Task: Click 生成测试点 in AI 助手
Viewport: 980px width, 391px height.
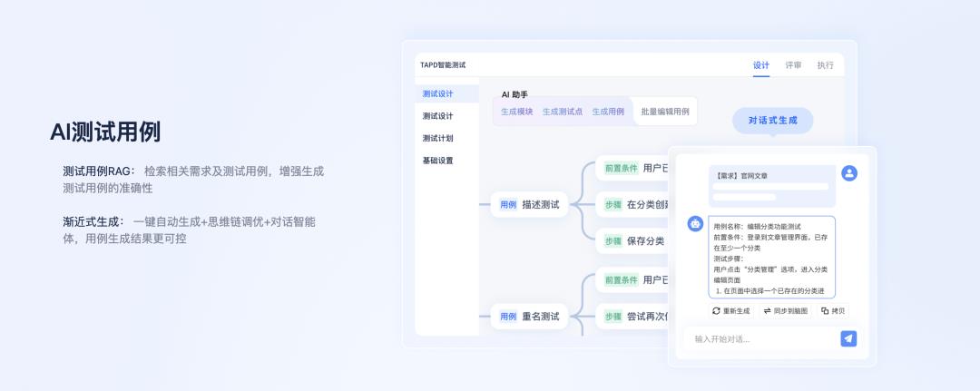Action: [x=562, y=112]
